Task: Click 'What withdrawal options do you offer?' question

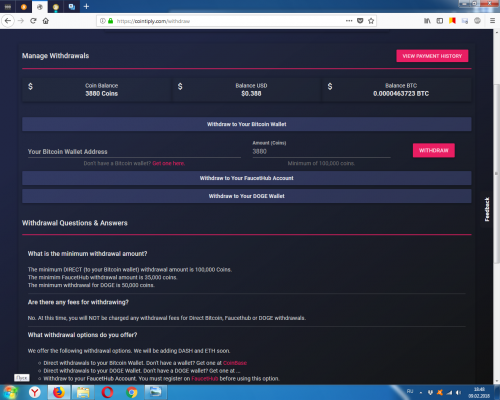Action: (82, 335)
